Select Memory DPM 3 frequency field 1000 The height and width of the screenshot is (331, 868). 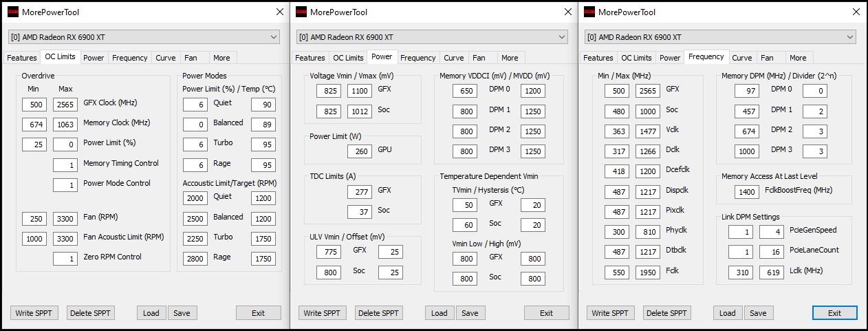(747, 151)
